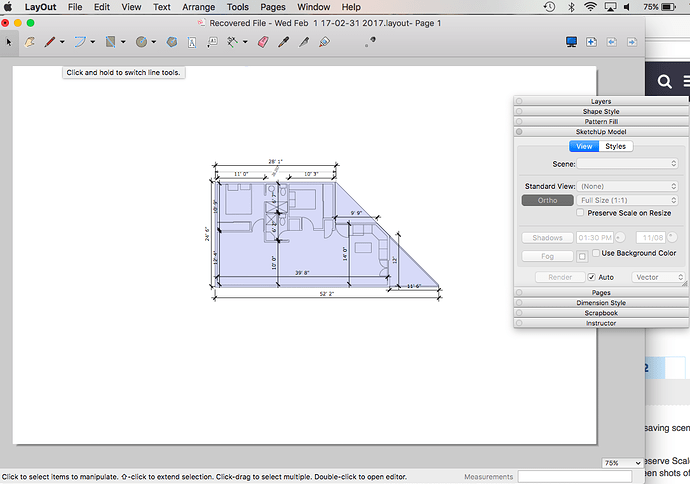Image resolution: width=690 pixels, height=484 pixels.
Task: Open the Scene dropdown
Action: pos(629,163)
